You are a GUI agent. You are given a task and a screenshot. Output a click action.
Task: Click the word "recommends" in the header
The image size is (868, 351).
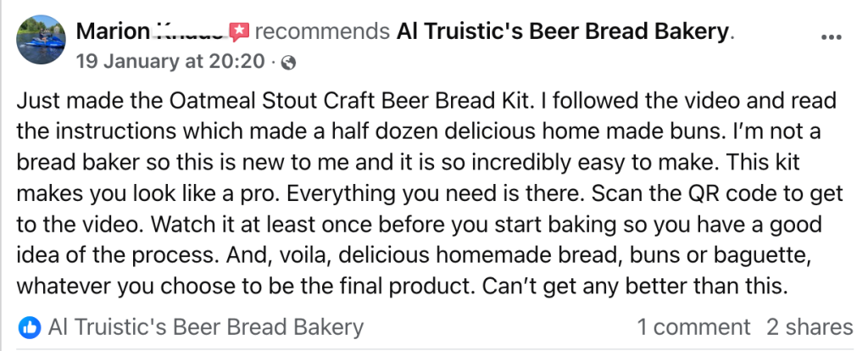(x=323, y=32)
